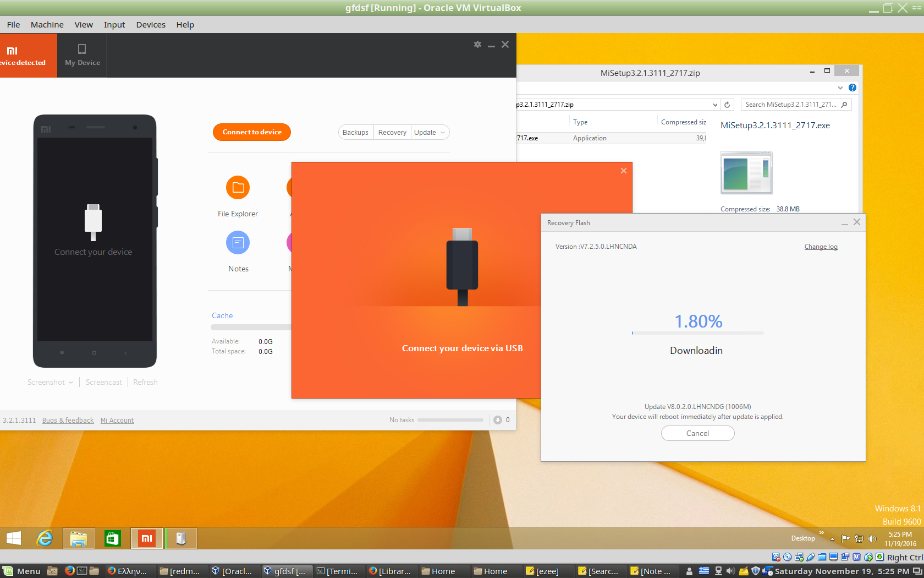Viewport: 924px width, 578px height.
Task: Click the Mint panel date and time
Action: coord(842,571)
